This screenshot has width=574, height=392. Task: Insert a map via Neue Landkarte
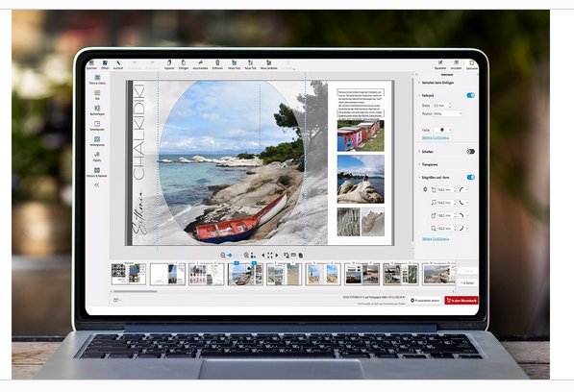pyautogui.click(x=268, y=64)
